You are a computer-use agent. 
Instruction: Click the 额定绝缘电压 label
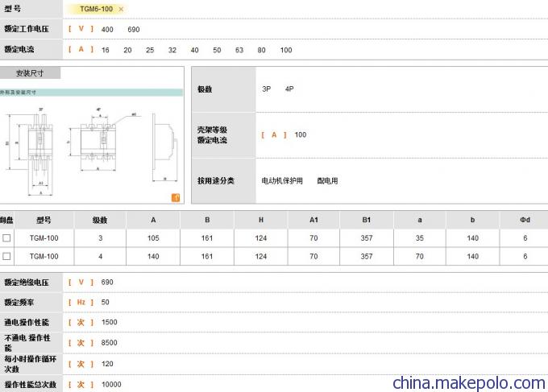click(27, 282)
